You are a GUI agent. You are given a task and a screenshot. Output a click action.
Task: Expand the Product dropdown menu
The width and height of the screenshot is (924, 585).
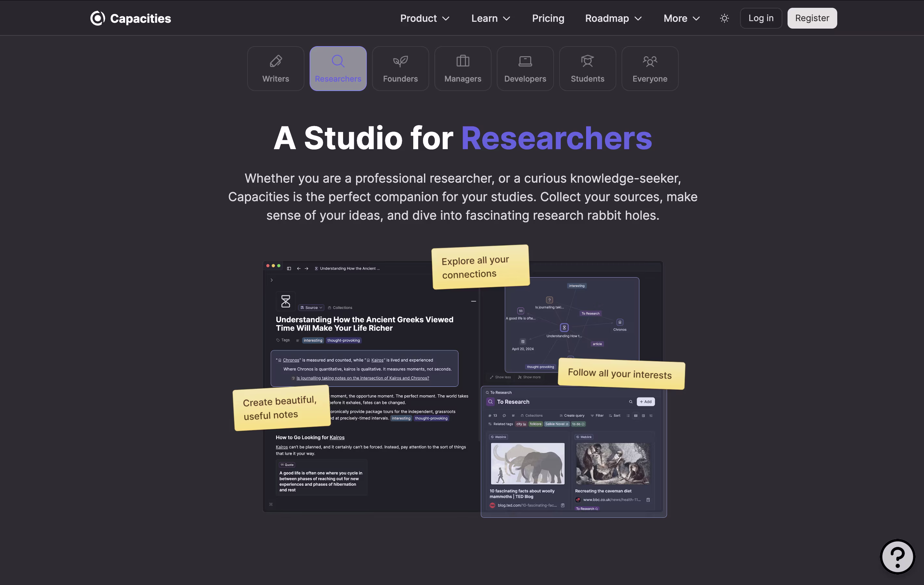(424, 19)
